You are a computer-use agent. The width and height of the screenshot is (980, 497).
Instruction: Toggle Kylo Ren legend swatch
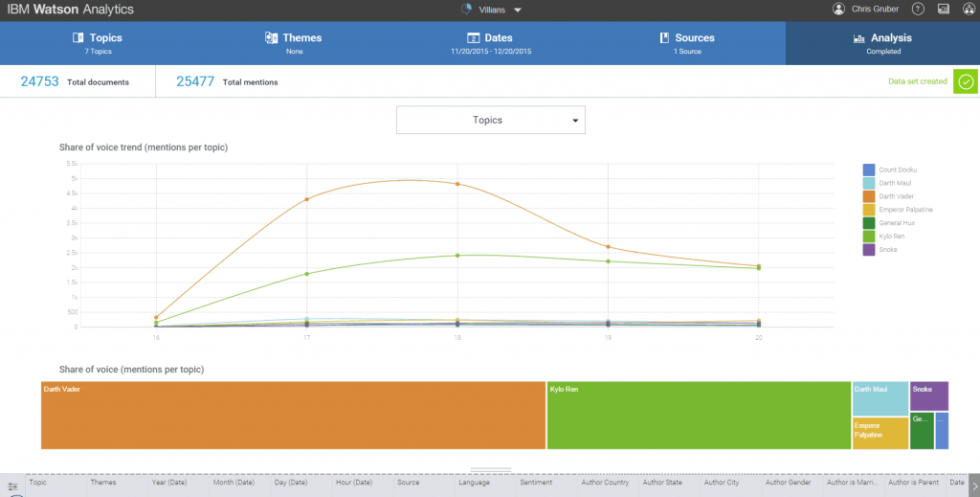point(869,237)
